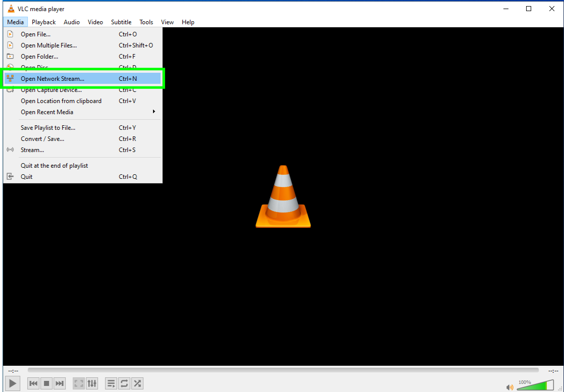Switch to the Playback menu
564x392 pixels.
click(43, 22)
